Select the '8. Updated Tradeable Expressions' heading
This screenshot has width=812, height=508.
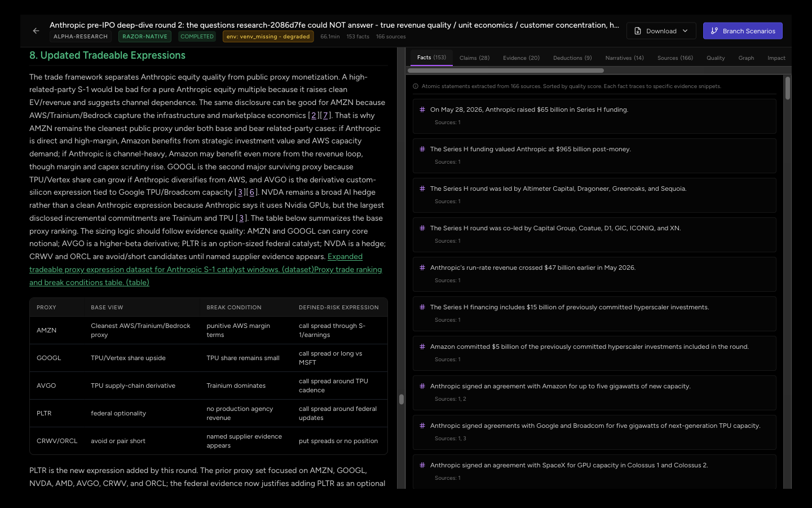click(x=107, y=55)
